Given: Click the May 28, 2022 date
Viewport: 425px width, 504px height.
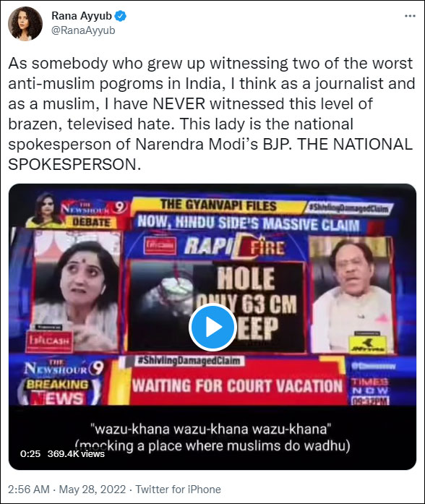Looking at the screenshot, I should (x=93, y=490).
